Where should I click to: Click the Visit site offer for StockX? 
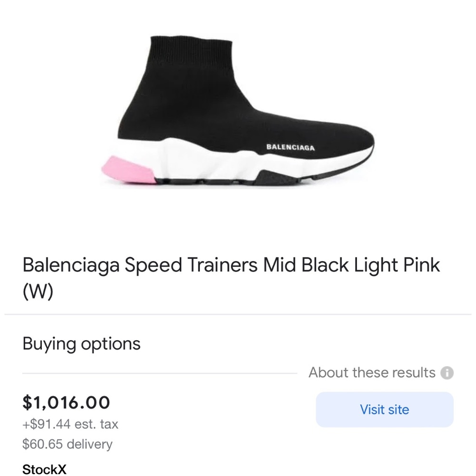click(384, 409)
